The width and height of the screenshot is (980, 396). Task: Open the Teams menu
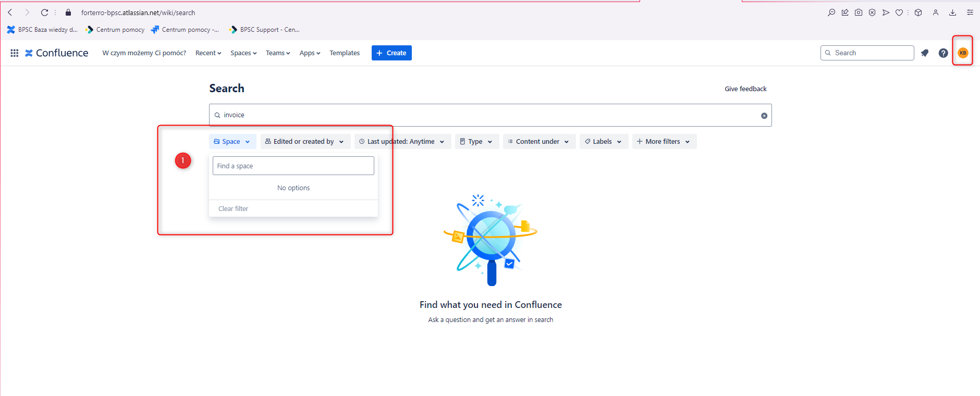tap(278, 53)
